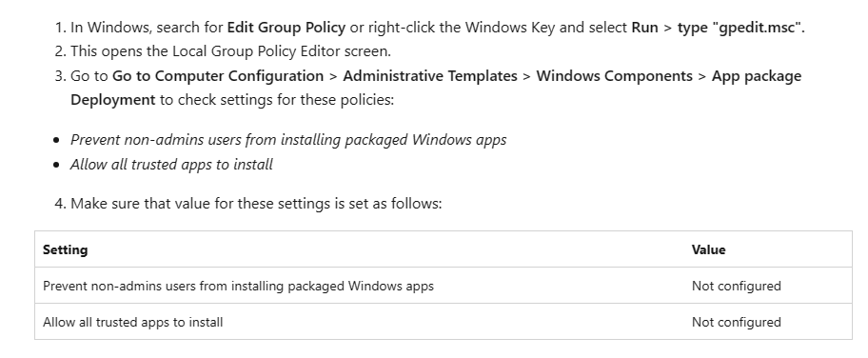Click the bold "Run" text

pyautogui.click(x=644, y=28)
